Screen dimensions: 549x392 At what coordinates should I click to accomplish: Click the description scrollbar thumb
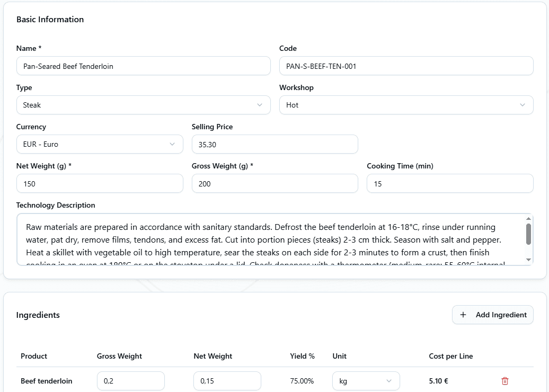tap(528, 234)
